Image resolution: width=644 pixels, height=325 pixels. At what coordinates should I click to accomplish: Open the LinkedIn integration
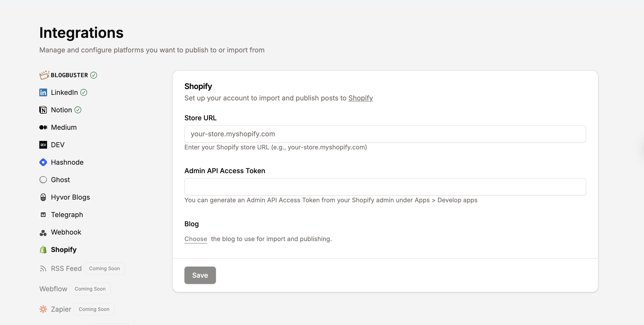64,92
